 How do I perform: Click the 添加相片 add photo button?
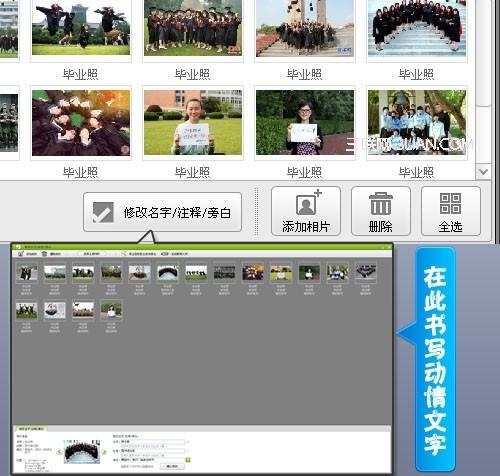pos(306,211)
